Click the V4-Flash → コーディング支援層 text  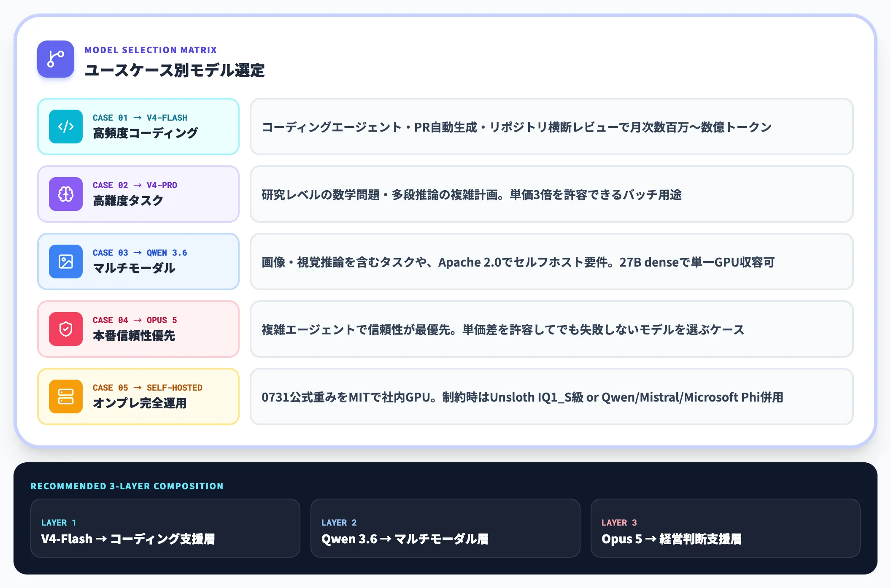128,539
